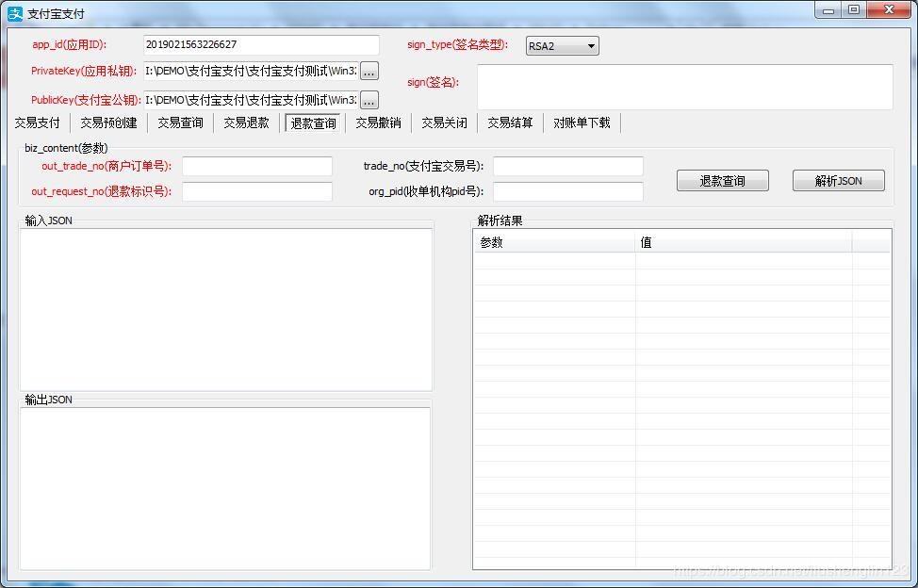Click inside the 输出JSON text area
The height and width of the screenshot is (588, 918).
[225, 488]
